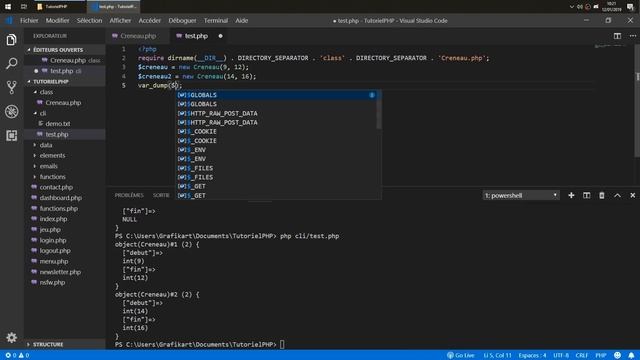Click the feedback smiley icon
640x360 pixels.
[x=617, y=355]
